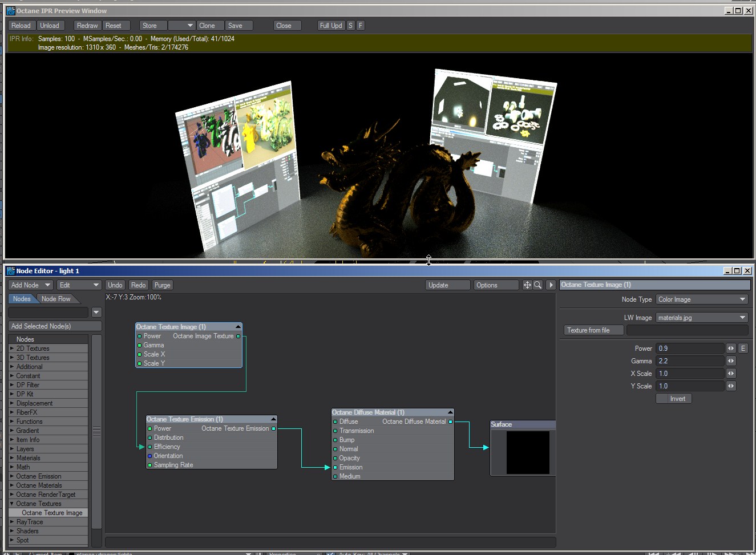Viewport: 756px width, 555px height.
Task: Collapse the Octane Diffuse Material node using its triangle
Action: pos(450,412)
